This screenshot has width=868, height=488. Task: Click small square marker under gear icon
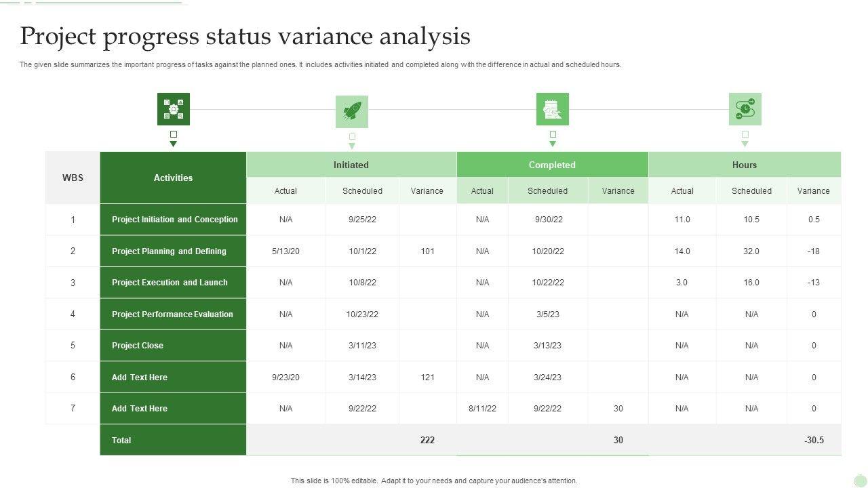click(174, 134)
